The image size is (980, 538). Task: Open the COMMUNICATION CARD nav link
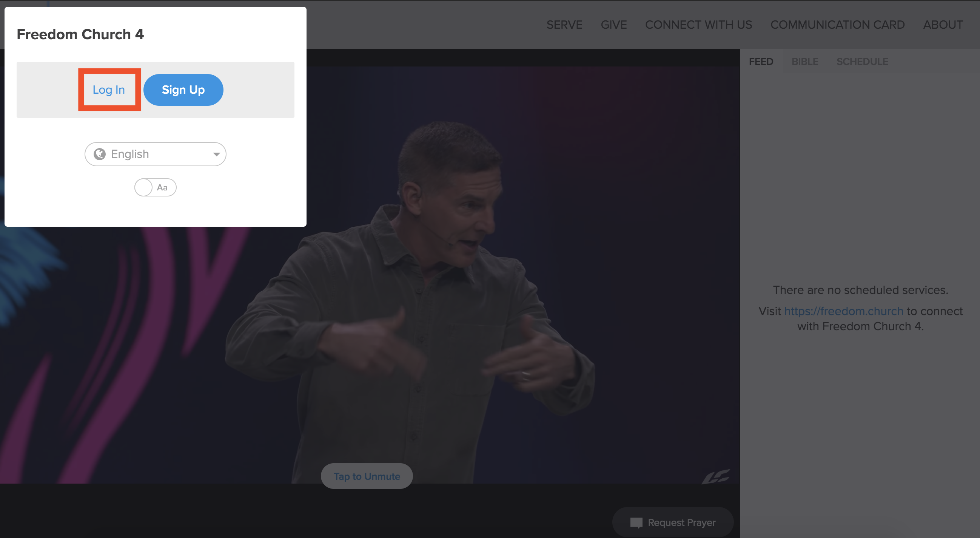[x=837, y=25]
